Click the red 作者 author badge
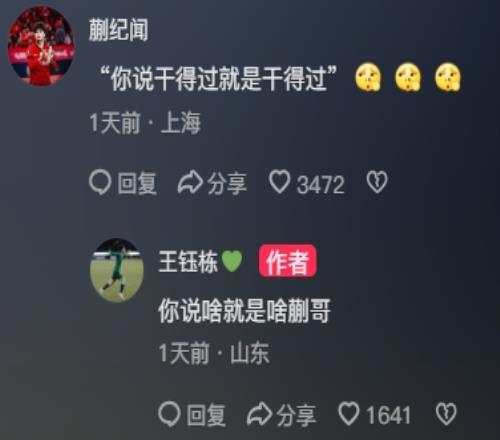500x440 pixels. [x=287, y=261]
